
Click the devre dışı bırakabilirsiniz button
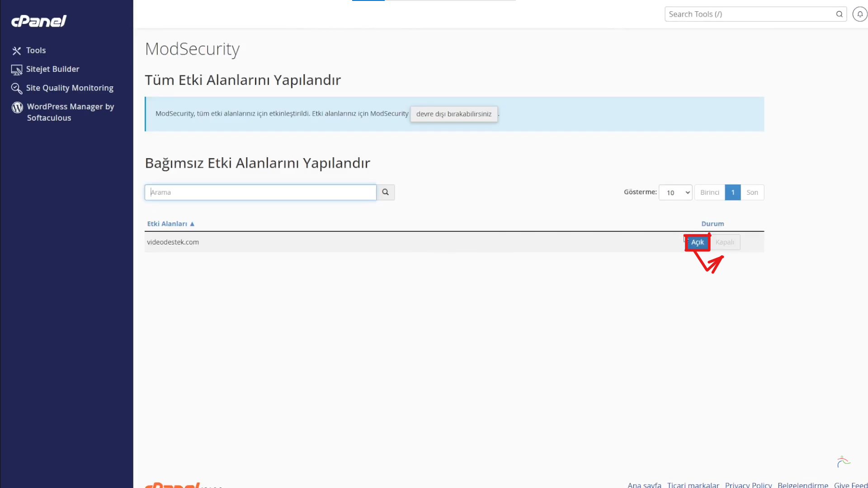point(453,114)
